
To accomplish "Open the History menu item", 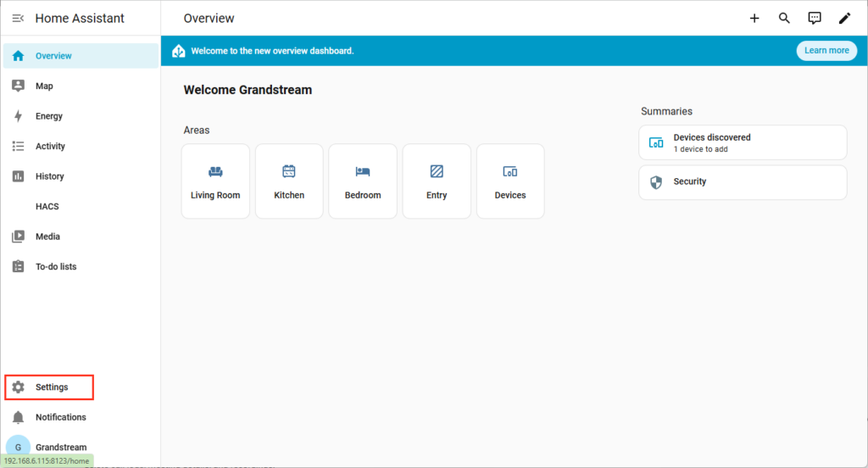I will [x=81, y=176].
